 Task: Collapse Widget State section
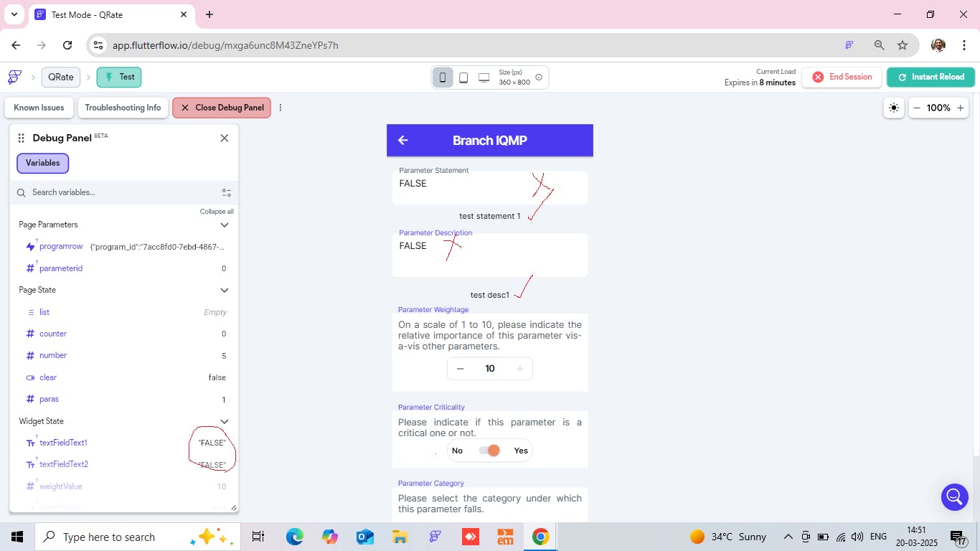[x=225, y=421]
